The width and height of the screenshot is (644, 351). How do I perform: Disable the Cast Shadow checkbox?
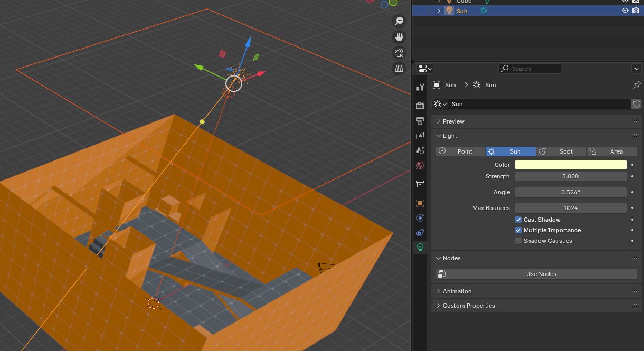pyautogui.click(x=518, y=220)
